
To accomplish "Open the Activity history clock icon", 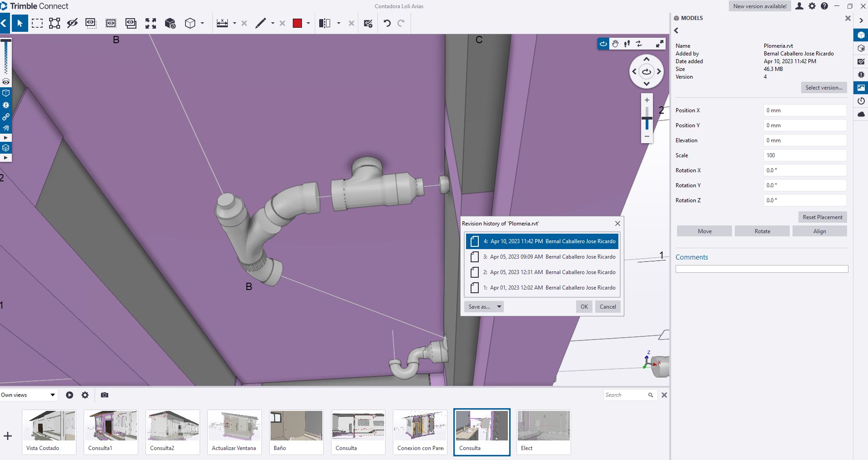I will click(861, 101).
